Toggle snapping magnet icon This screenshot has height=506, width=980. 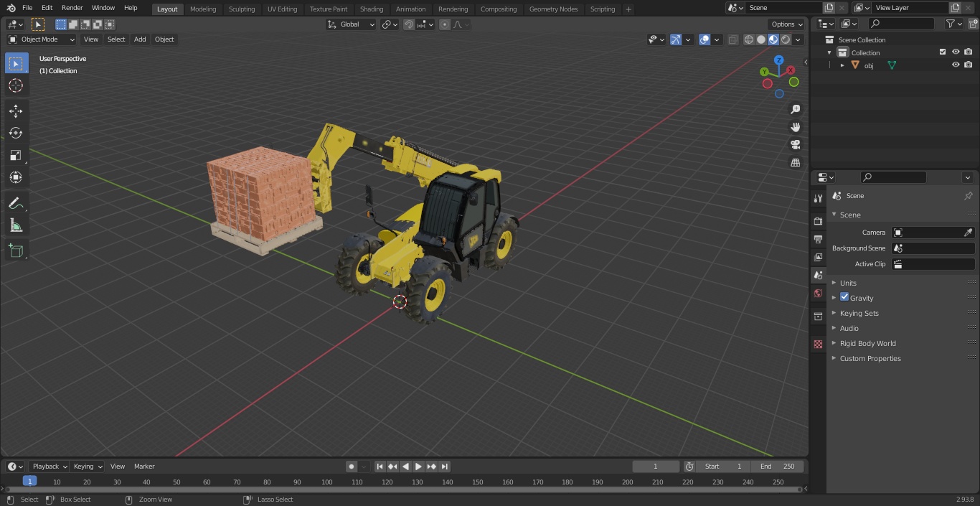409,24
